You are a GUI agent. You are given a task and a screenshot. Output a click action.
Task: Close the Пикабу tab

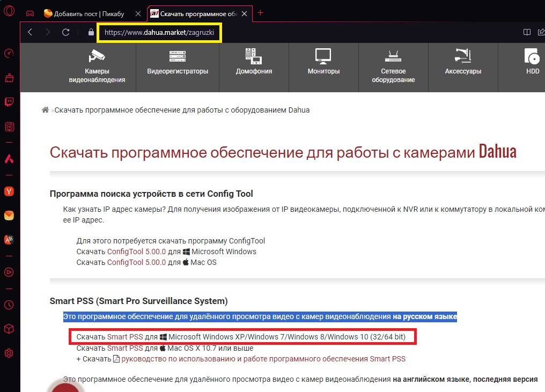point(138,13)
